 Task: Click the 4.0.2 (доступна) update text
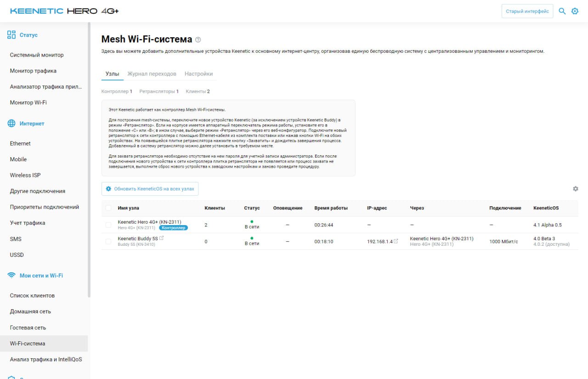551,244
